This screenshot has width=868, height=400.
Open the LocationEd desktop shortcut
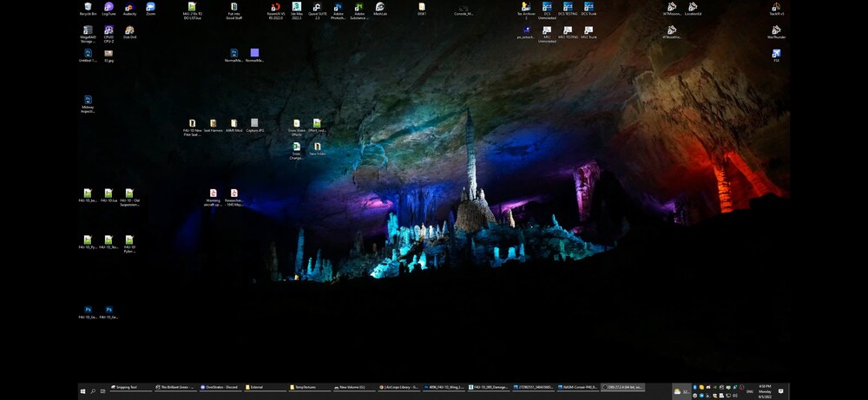[x=693, y=9]
